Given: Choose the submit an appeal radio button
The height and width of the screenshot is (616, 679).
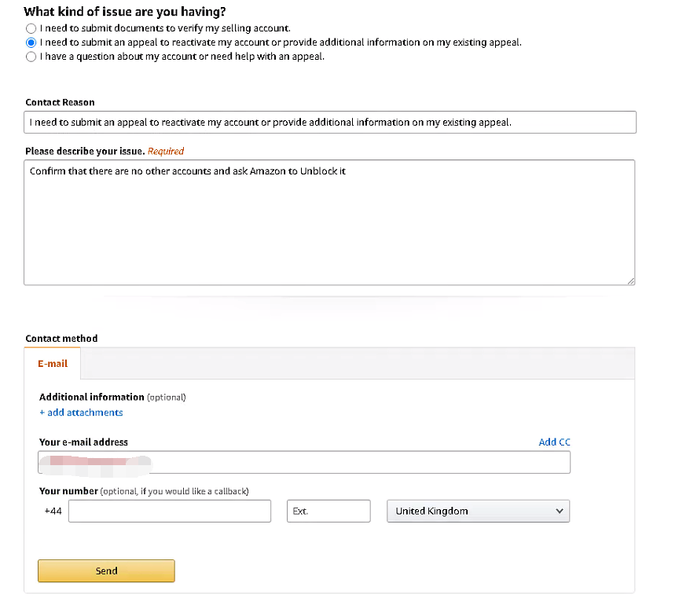Looking at the screenshot, I should (x=31, y=42).
